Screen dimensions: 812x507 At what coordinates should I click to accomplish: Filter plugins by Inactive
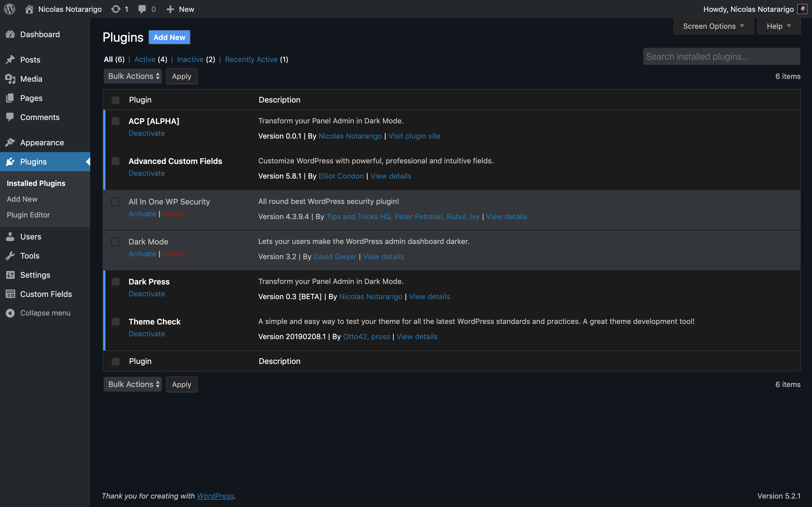click(x=190, y=59)
